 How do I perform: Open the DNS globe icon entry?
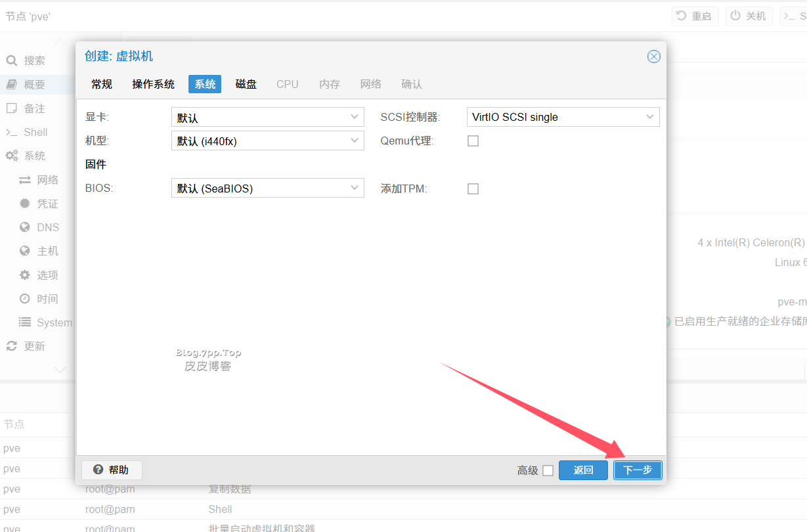click(x=25, y=227)
